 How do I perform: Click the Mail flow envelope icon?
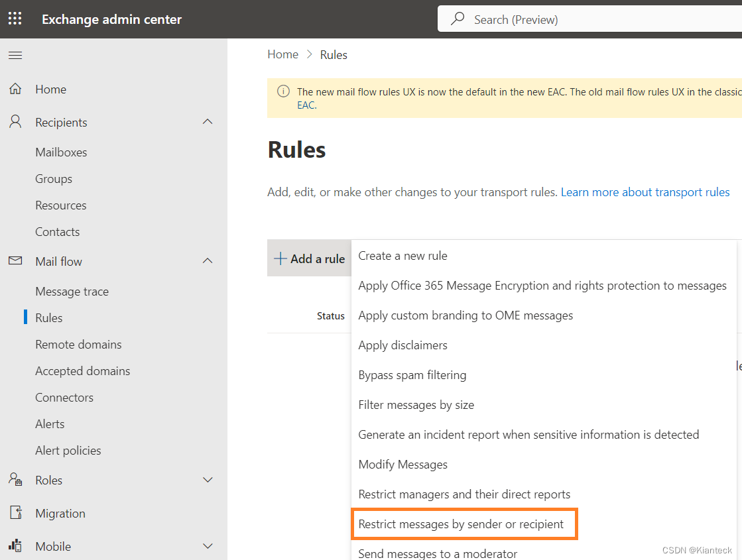pyautogui.click(x=15, y=260)
